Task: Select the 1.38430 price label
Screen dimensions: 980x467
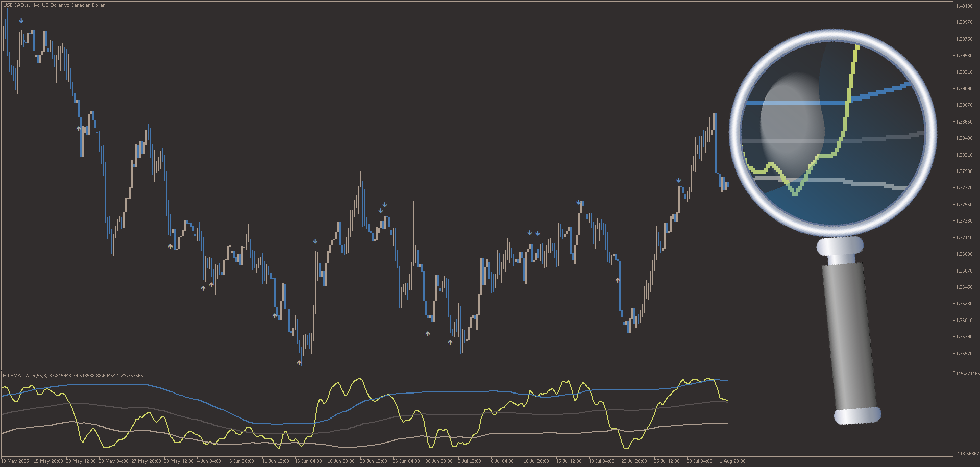Action: [964, 138]
